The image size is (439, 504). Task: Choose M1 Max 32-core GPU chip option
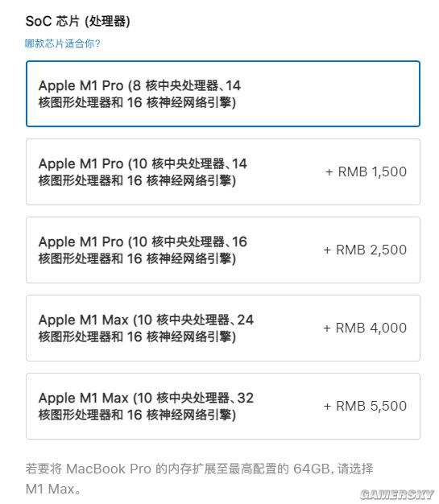[223, 407]
